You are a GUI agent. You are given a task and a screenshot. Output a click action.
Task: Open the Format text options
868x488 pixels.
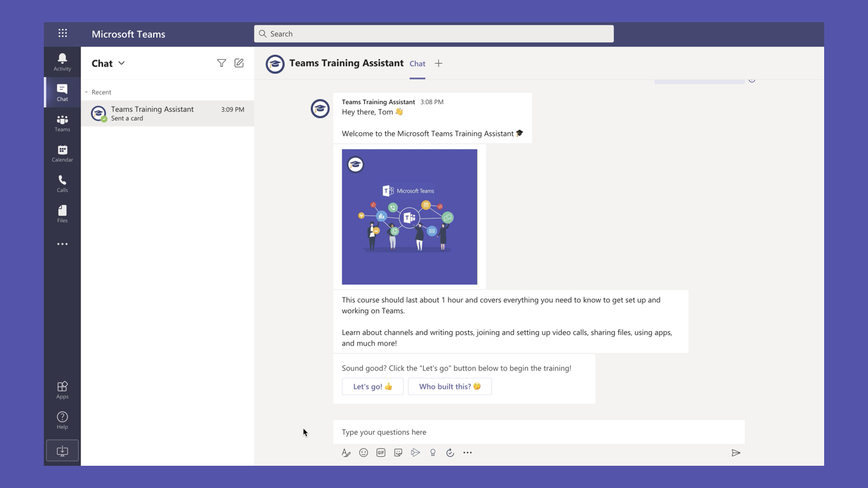pos(346,453)
